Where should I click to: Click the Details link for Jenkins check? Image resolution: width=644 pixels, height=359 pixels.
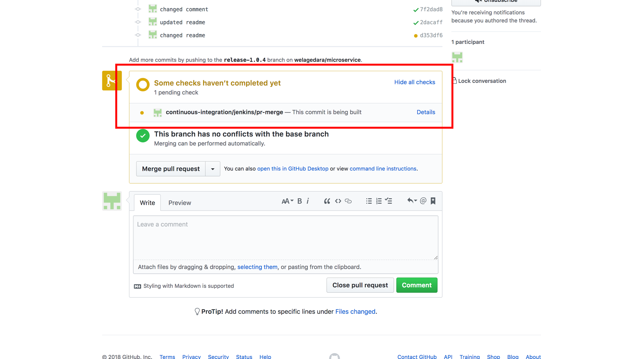click(425, 112)
